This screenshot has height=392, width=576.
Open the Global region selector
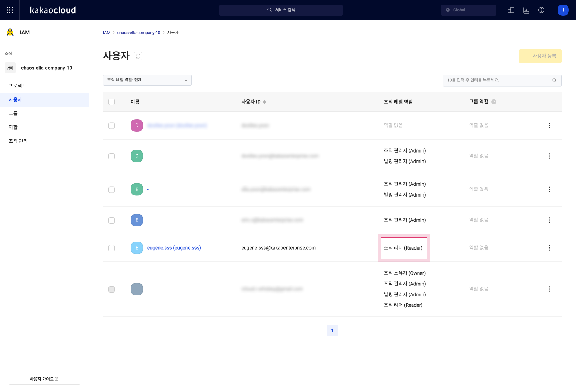coord(469,10)
